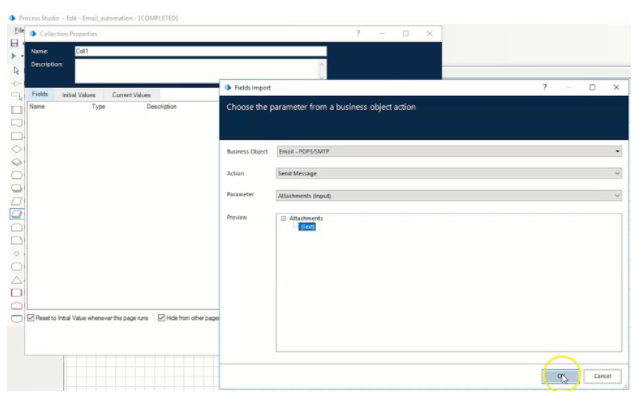The height and width of the screenshot is (407, 642).
Task: Close the Fields Import dialog
Action: (616, 87)
